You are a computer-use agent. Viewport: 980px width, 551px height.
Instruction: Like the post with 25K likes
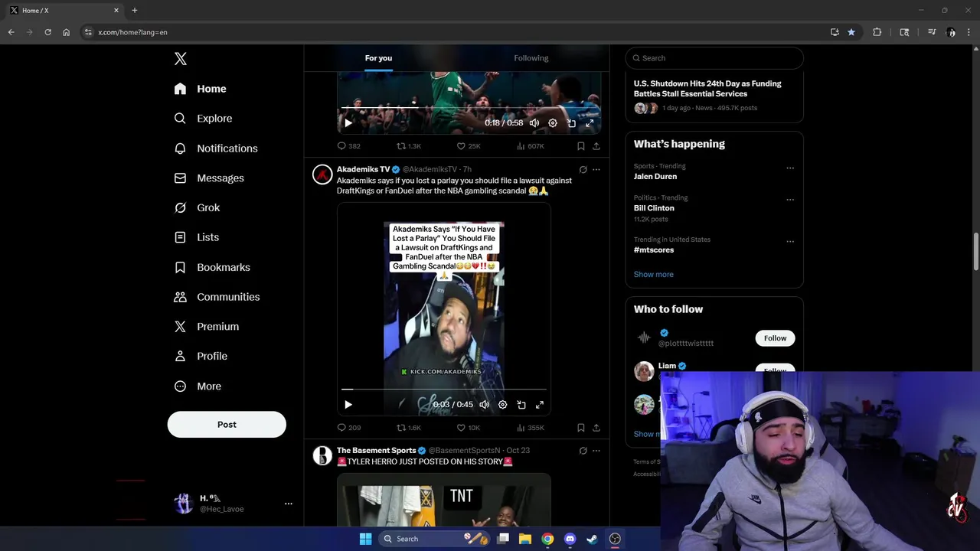tap(469, 146)
